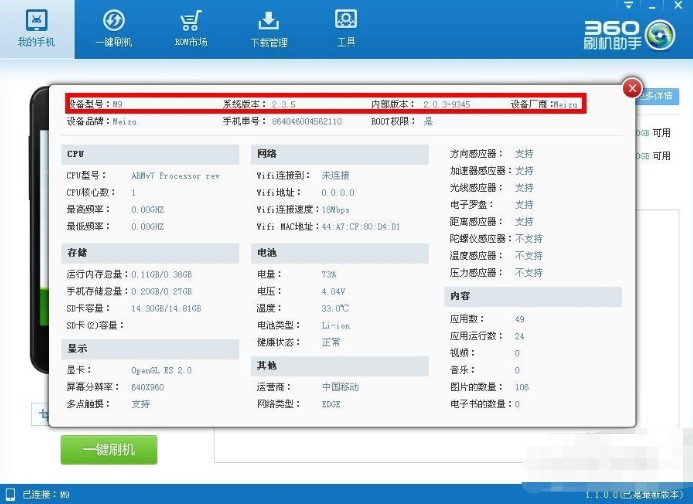The height and width of the screenshot is (504, 693).
Task: Click the 360刷机助手 logo
Action: click(629, 34)
